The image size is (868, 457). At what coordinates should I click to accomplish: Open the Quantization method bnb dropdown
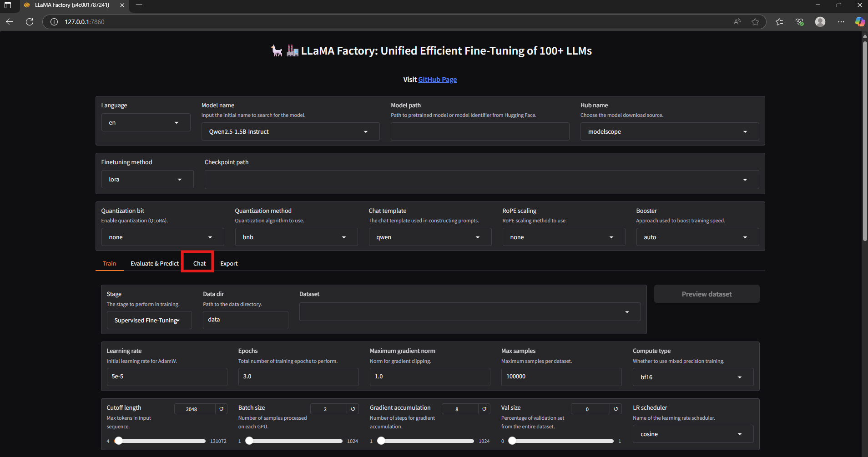296,237
